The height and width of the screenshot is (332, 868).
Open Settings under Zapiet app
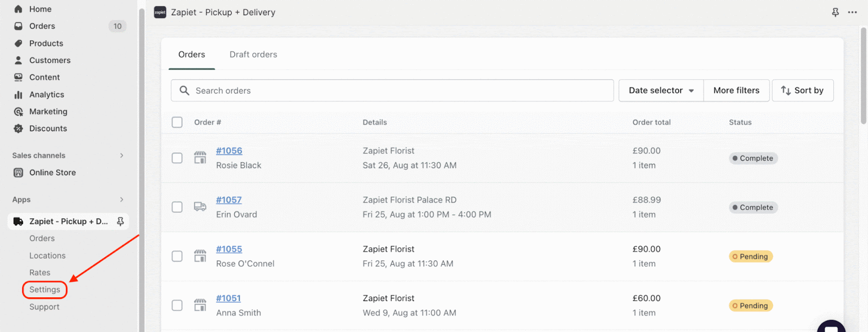[x=44, y=290]
